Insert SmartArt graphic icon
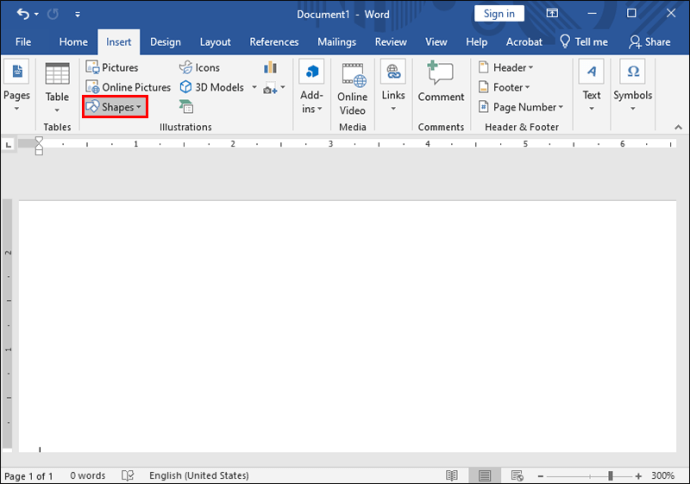The height and width of the screenshot is (484, 690). coord(186,106)
